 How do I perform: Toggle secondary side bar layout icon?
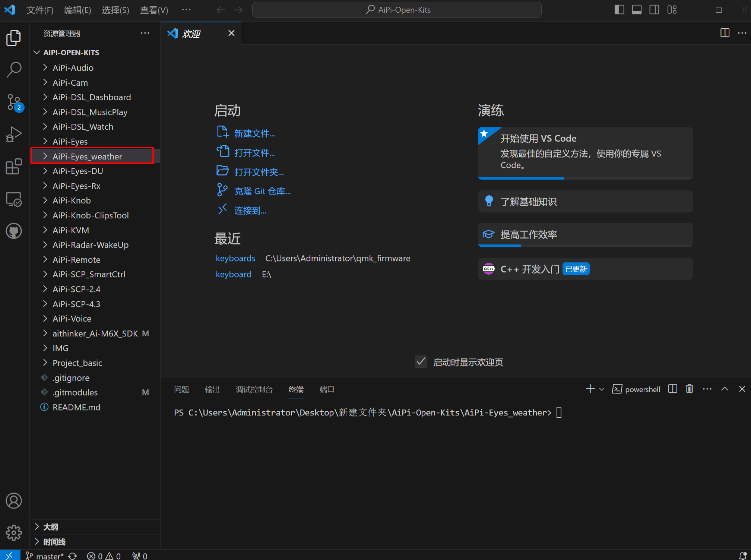pyautogui.click(x=654, y=10)
